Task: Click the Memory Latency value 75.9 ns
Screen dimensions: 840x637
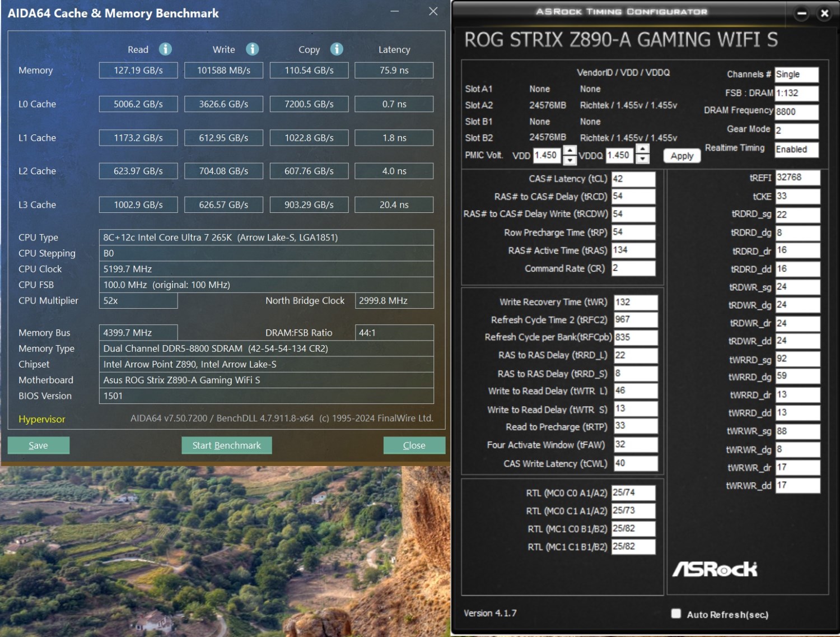Action: (x=394, y=70)
